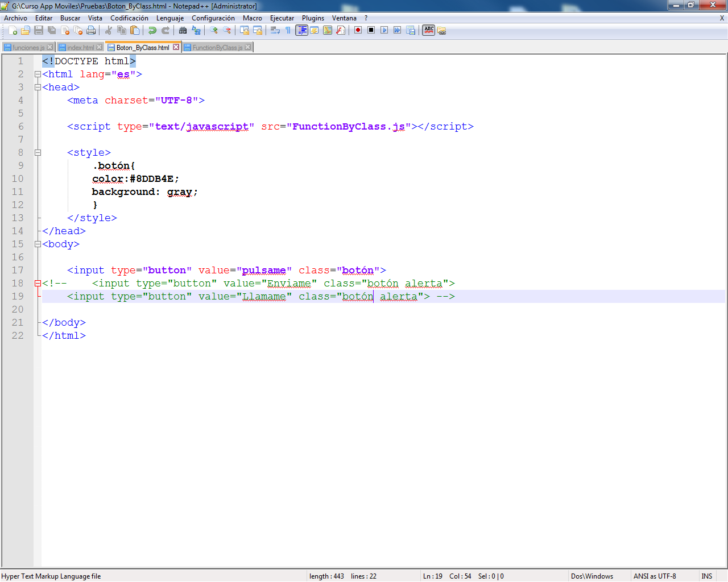Toggle synchronize horizontal scrolling icon
Viewport: 728px width, 582px height.
point(258,30)
